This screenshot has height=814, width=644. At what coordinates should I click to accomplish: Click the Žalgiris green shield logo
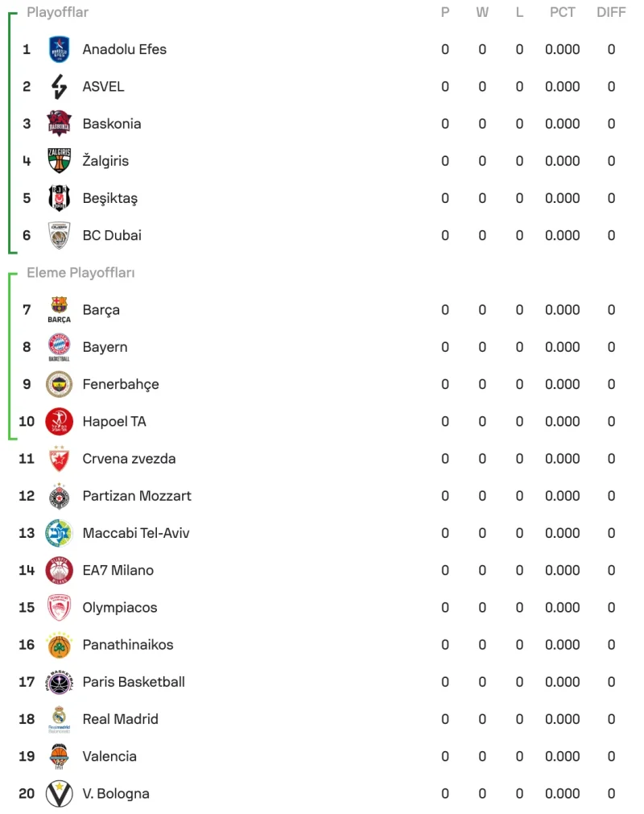(x=59, y=160)
